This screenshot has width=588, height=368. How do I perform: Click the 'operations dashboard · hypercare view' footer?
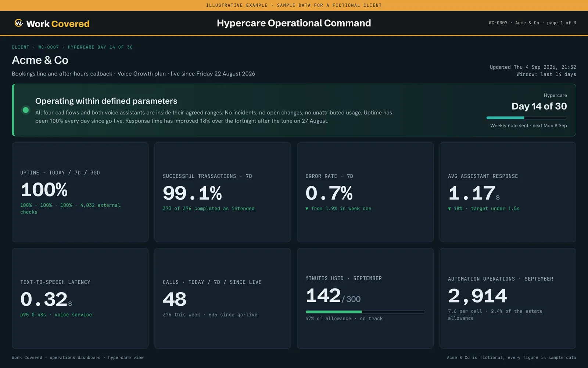[x=97, y=358]
